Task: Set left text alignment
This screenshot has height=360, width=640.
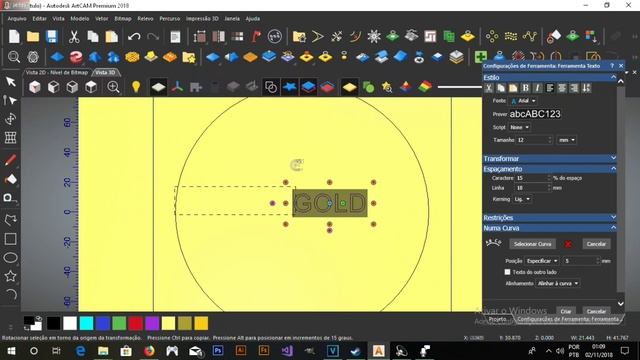Action: coord(550,88)
